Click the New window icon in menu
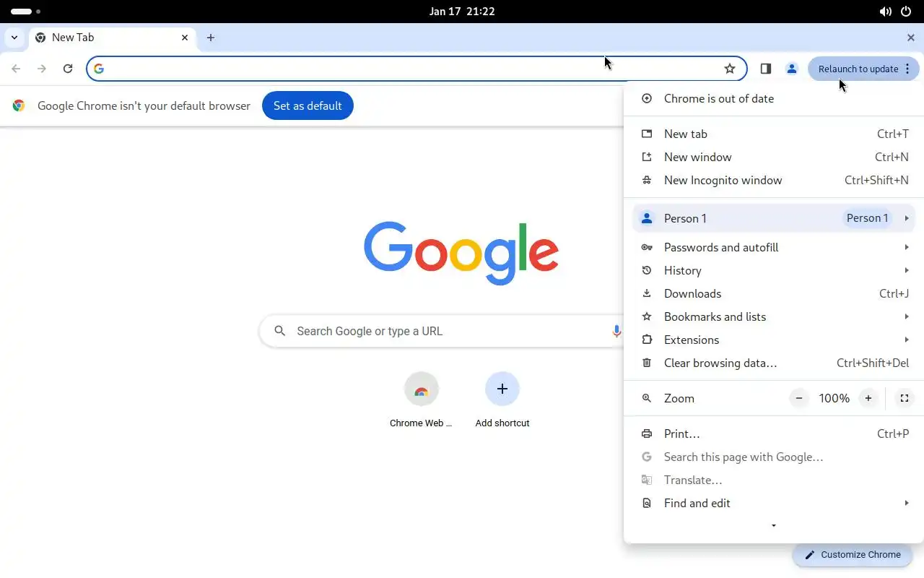The width and height of the screenshot is (924, 578). tap(647, 157)
